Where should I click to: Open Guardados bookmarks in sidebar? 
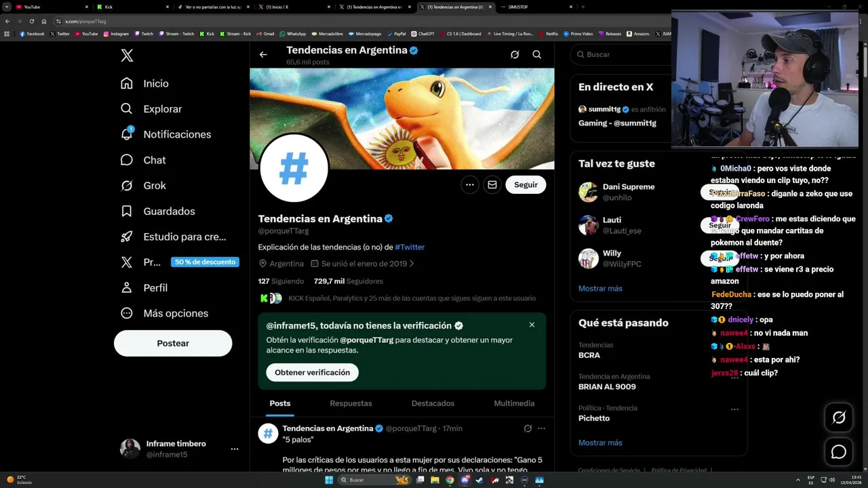157,211
